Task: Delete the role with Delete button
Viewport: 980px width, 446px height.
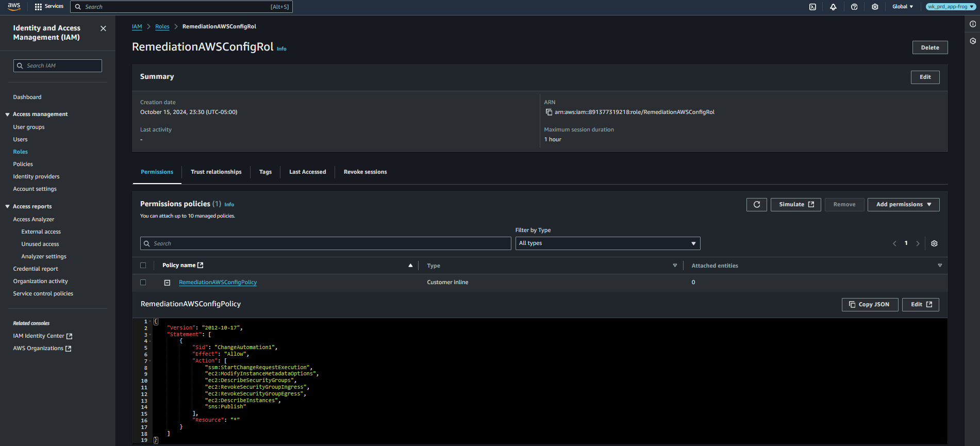Action: click(930, 47)
